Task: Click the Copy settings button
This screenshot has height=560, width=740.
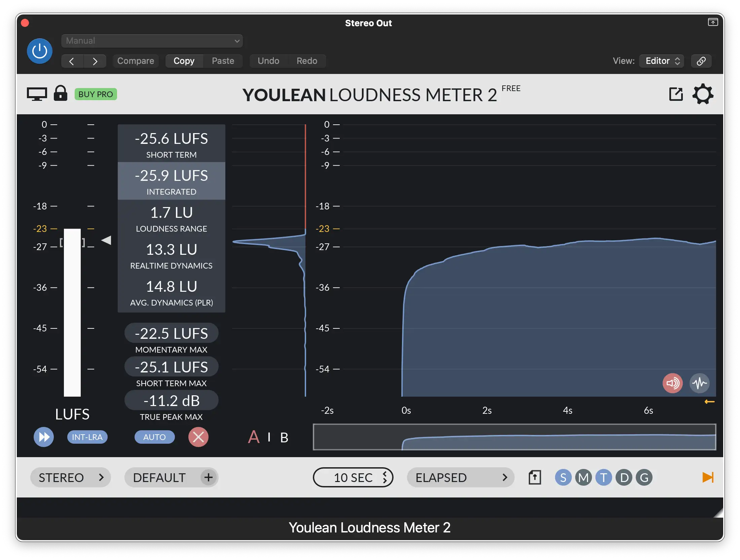Action: (184, 61)
